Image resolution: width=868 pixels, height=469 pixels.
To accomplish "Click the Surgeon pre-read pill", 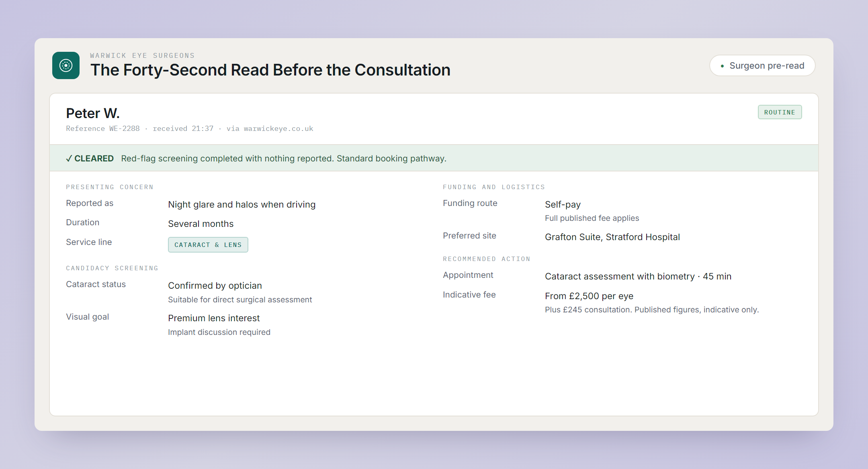I will click(762, 65).
